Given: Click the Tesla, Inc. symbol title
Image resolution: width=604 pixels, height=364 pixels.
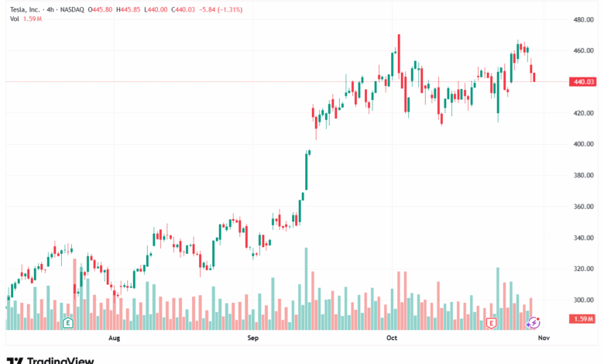Looking at the screenshot, I should coord(25,7).
